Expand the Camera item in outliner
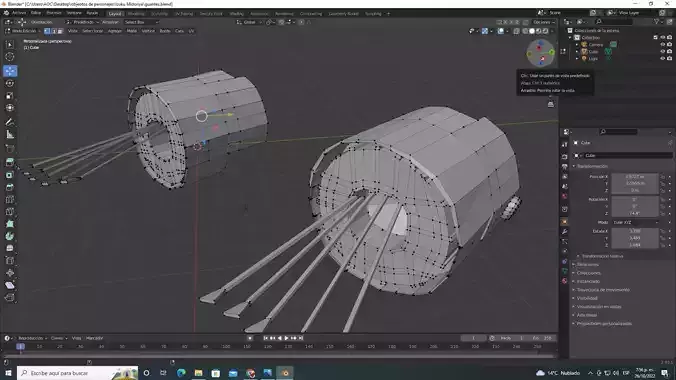The width and height of the screenshot is (676, 380). tap(577, 44)
